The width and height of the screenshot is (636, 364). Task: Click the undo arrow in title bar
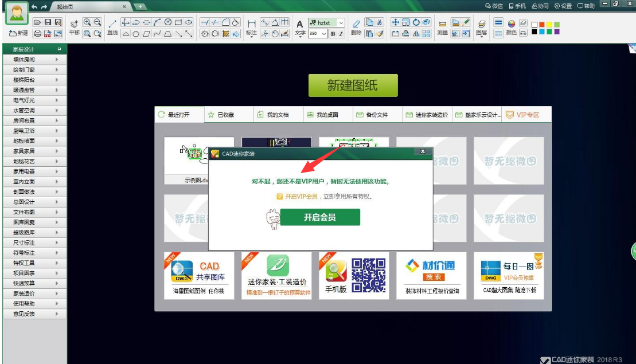tap(34, 6)
